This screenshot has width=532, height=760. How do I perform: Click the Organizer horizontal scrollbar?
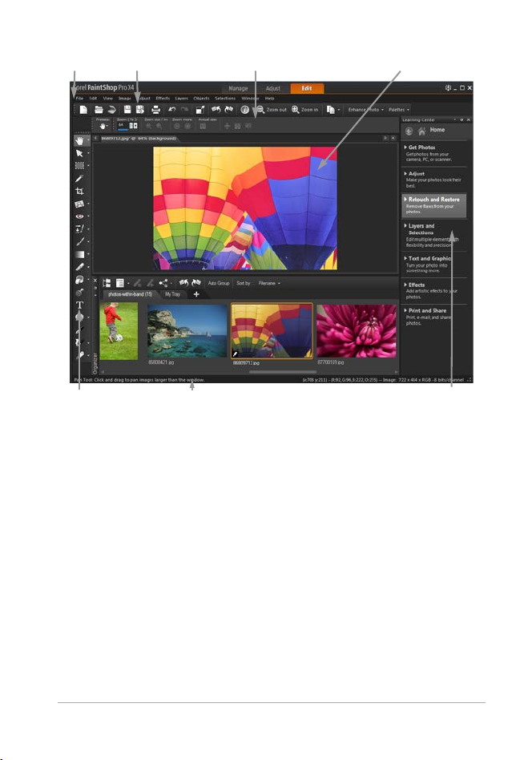283,372
